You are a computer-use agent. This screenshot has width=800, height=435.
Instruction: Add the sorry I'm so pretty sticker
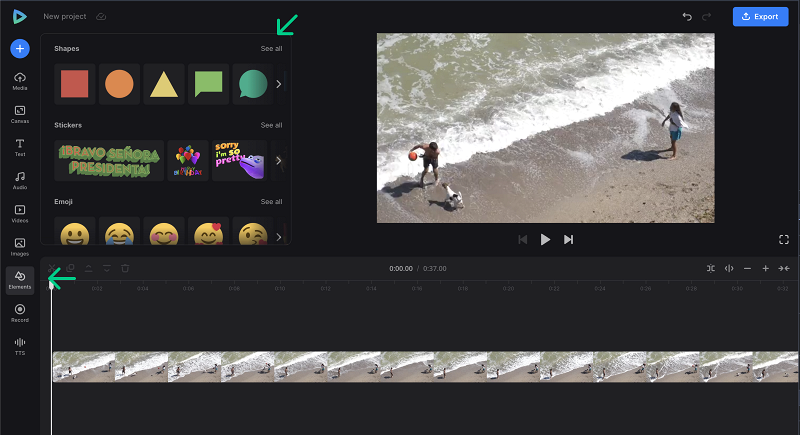[239, 161]
